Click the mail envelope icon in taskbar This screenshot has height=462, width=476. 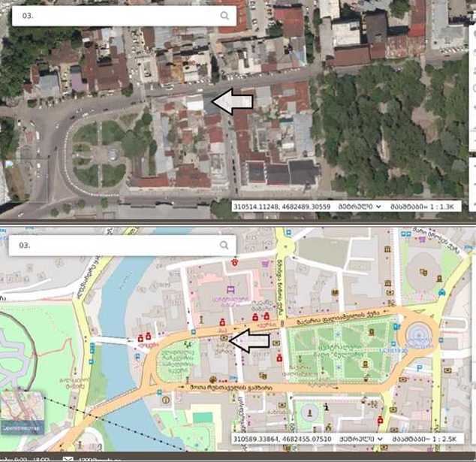tap(68, 458)
